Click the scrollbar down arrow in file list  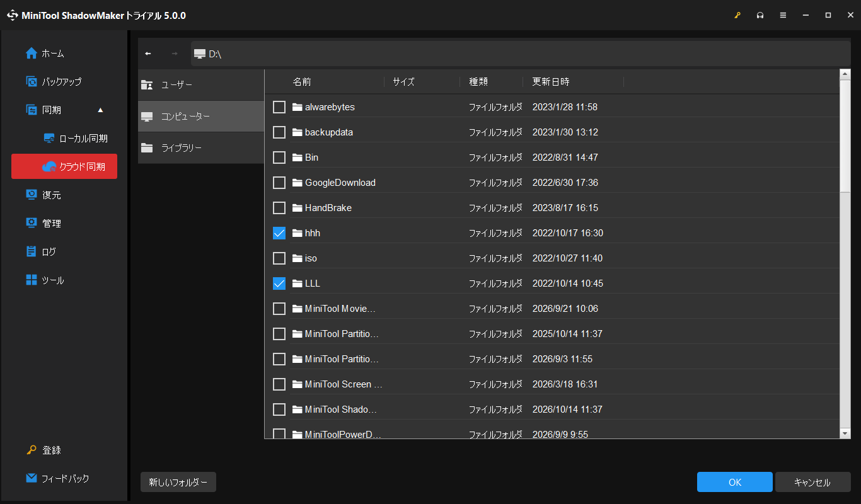tap(845, 433)
